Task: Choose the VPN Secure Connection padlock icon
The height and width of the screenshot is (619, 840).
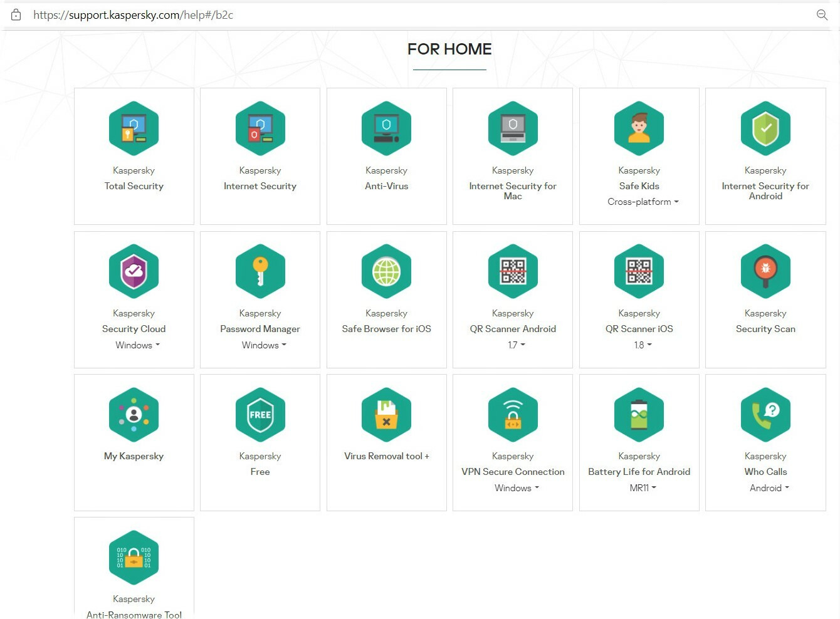Action: click(513, 415)
